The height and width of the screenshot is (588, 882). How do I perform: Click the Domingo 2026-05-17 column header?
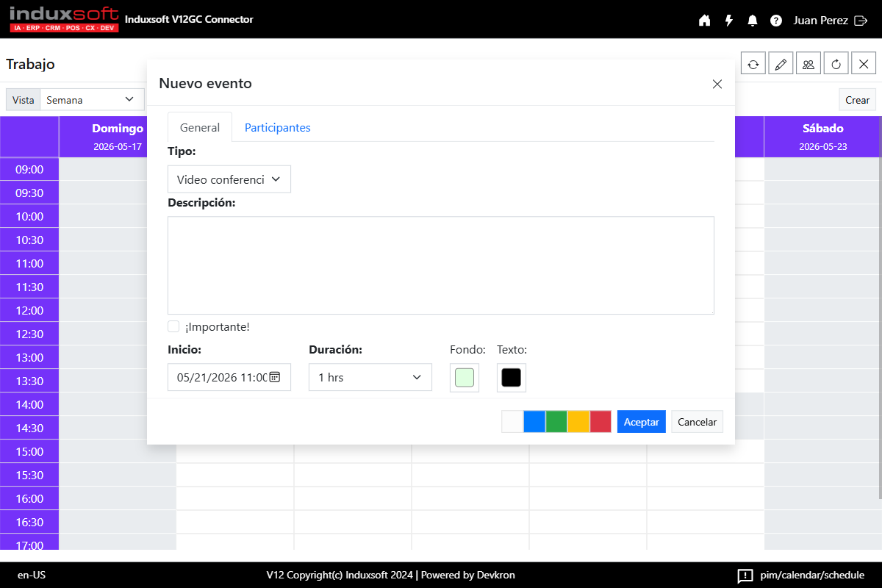(x=118, y=137)
